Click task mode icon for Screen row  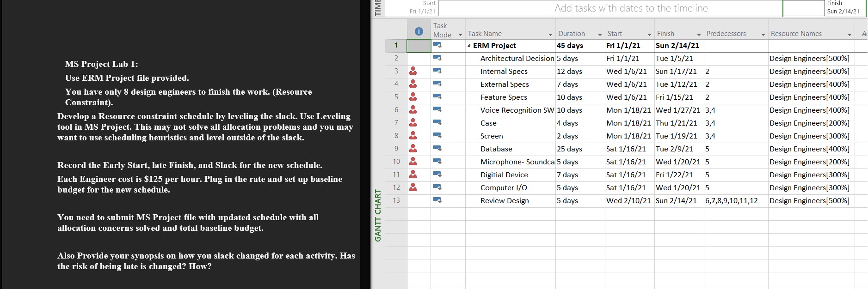pyautogui.click(x=437, y=136)
